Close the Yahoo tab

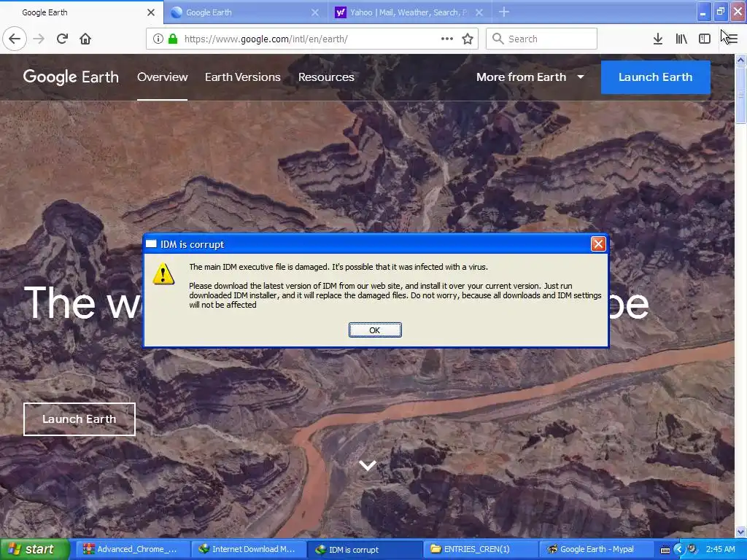pos(479,12)
